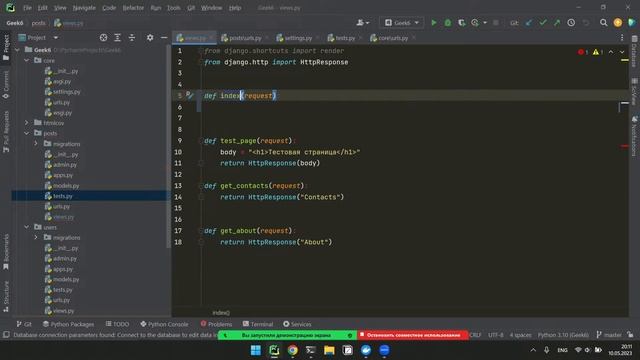Click the gutter icon on line 5
Viewport: 640px width, 360px height.
[189, 95]
